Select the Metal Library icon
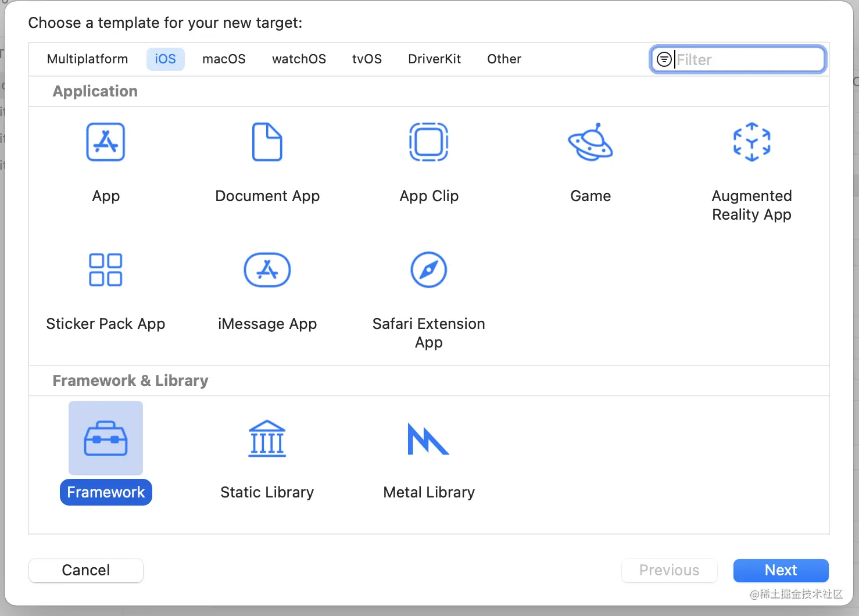 (x=429, y=439)
